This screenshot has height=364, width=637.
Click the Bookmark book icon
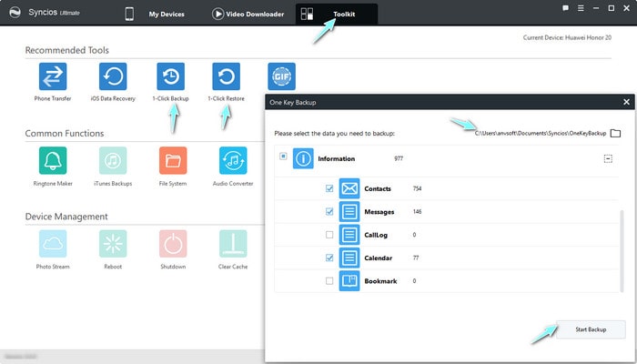(349, 281)
